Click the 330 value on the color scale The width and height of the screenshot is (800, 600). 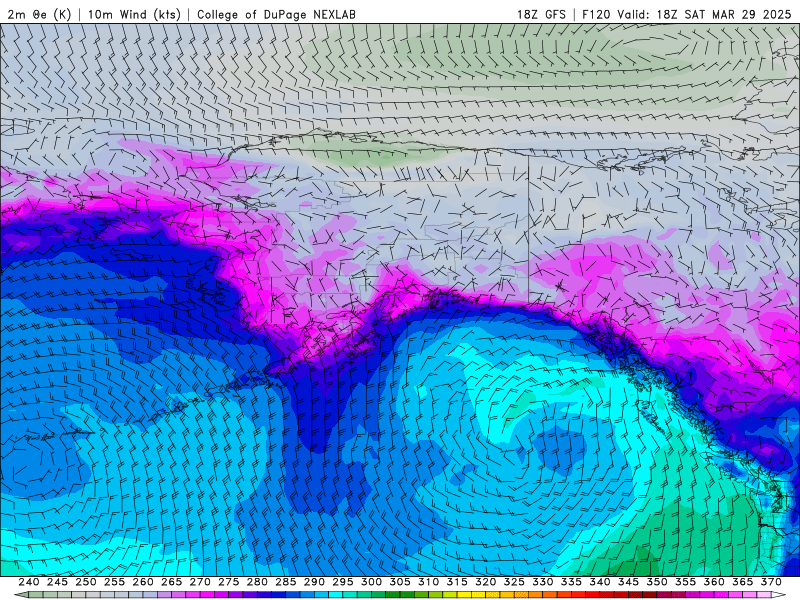[x=543, y=582]
